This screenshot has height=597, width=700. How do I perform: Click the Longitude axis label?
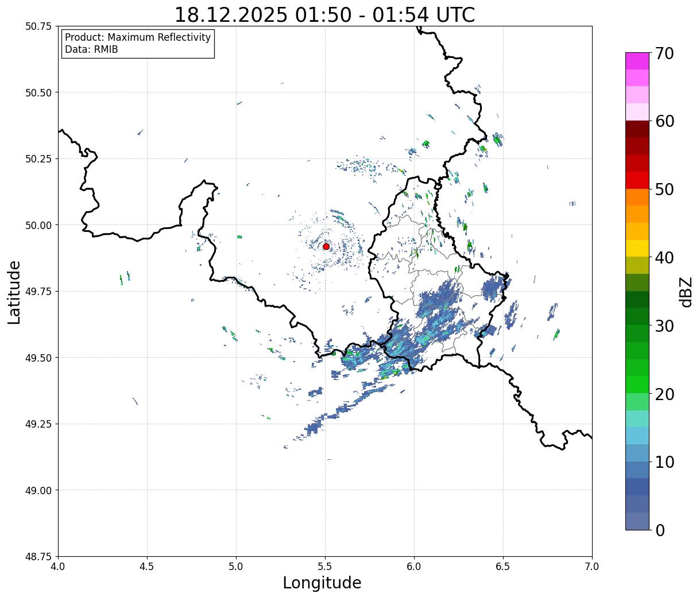pyautogui.click(x=322, y=583)
